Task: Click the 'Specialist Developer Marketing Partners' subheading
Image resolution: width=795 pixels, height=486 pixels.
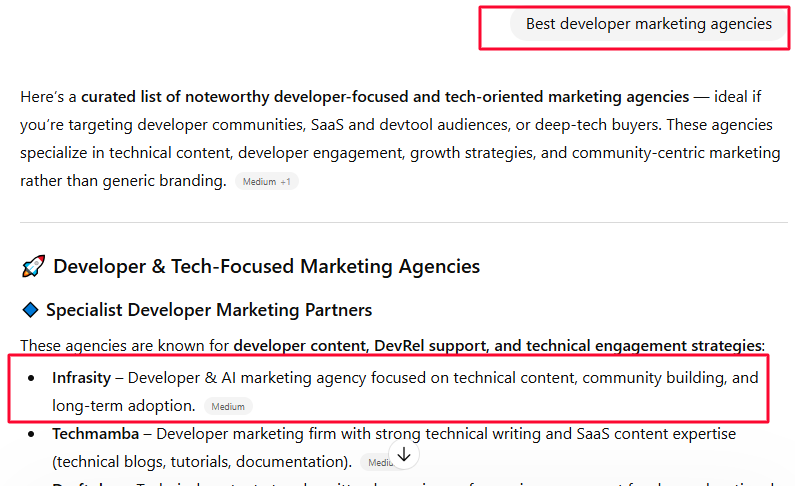Action: [x=209, y=310]
